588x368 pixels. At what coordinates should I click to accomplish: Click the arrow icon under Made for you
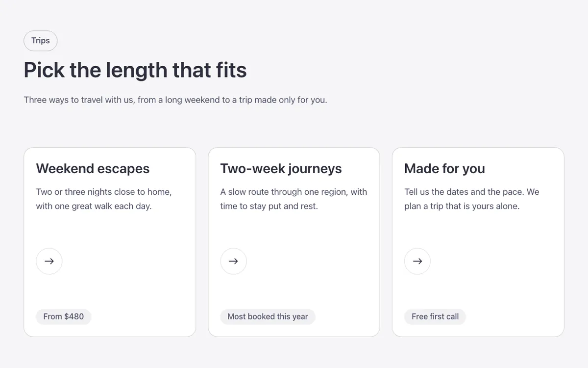[417, 261]
